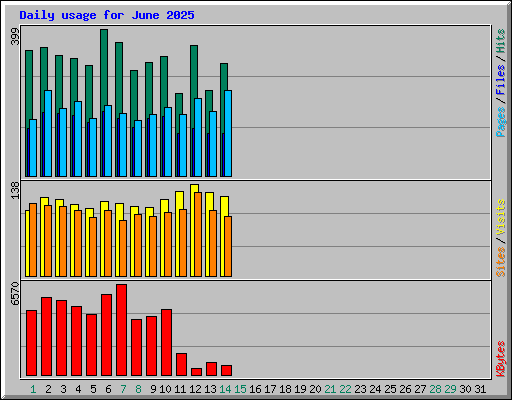Image resolution: width=512 pixels, height=400 pixels.
Task: Click day 5 on the x-axis
Action: [x=93, y=389]
